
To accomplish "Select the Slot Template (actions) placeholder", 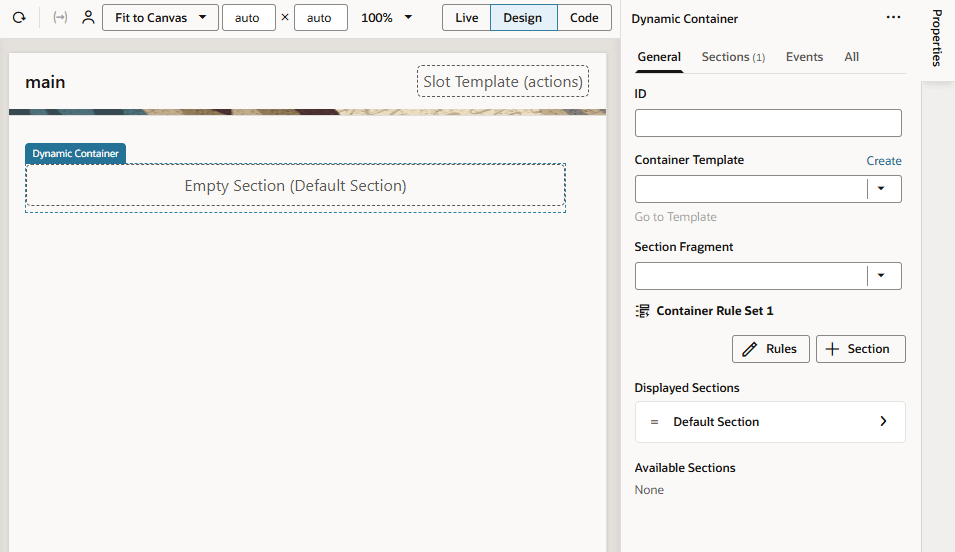I will pyautogui.click(x=502, y=81).
